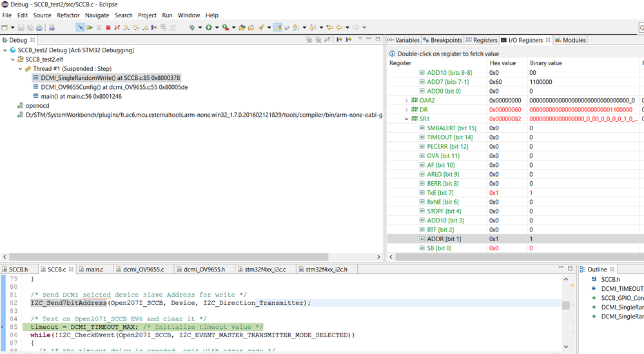Open the Debug launch dropdown arrow

coord(200,28)
